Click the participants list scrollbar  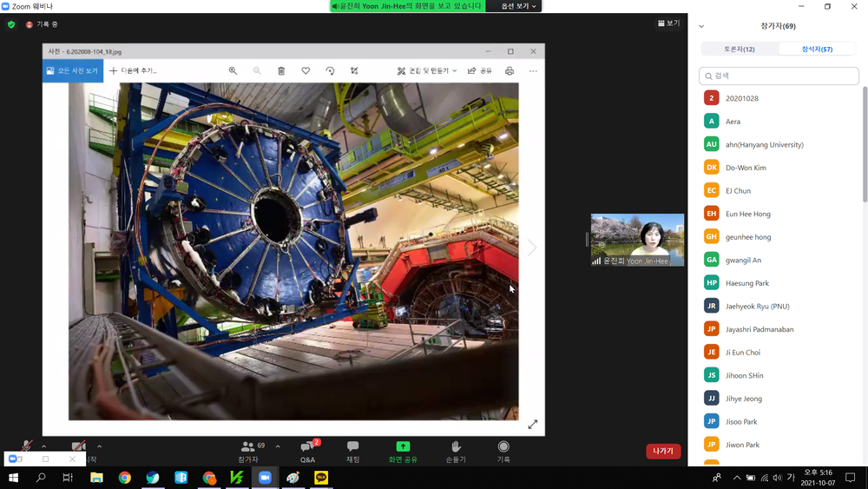[x=865, y=144]
